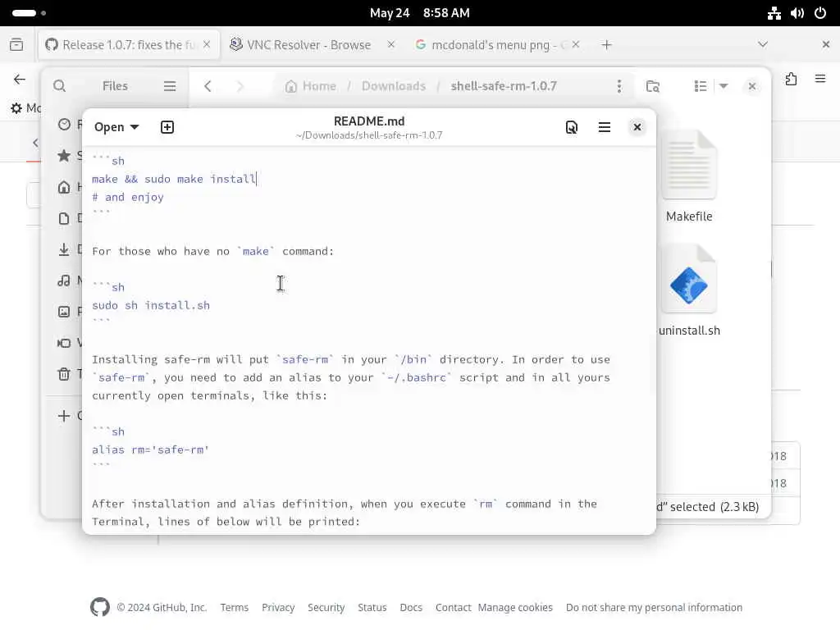
Task: Expand the view options dropdown in Files
Action: point(724,86)
